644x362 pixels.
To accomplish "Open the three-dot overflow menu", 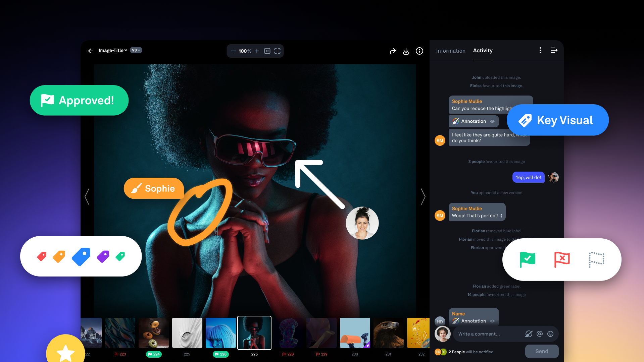I will 540,50.
